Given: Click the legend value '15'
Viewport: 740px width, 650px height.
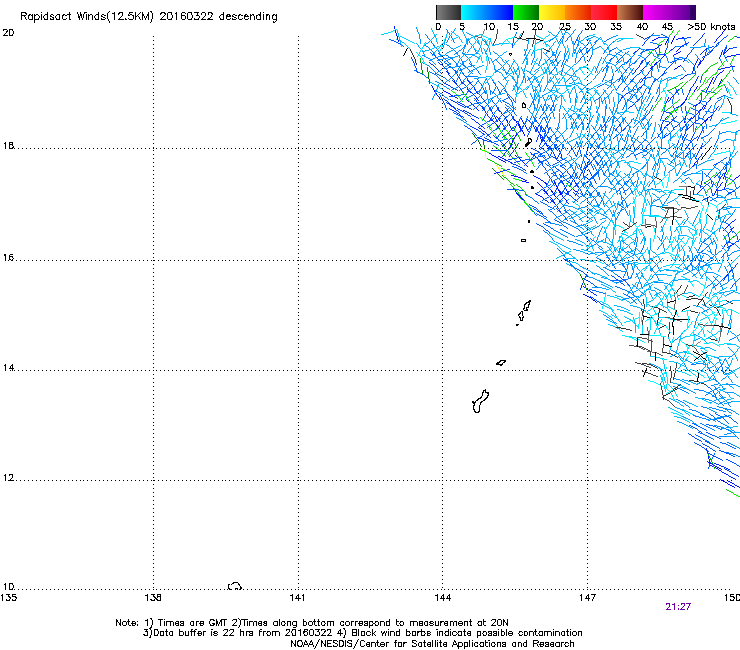Looking at the screenshot, I should pyautogui.click(x=513, y=27).
